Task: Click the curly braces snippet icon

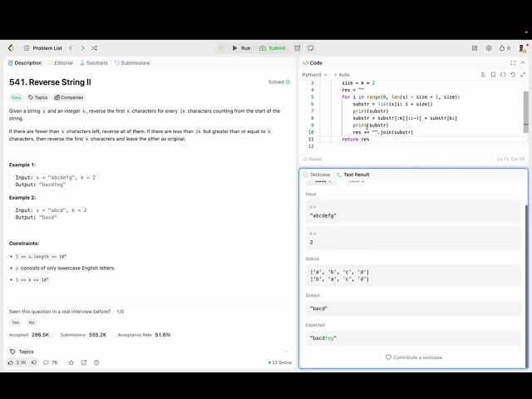Action: tap(503, 75)
